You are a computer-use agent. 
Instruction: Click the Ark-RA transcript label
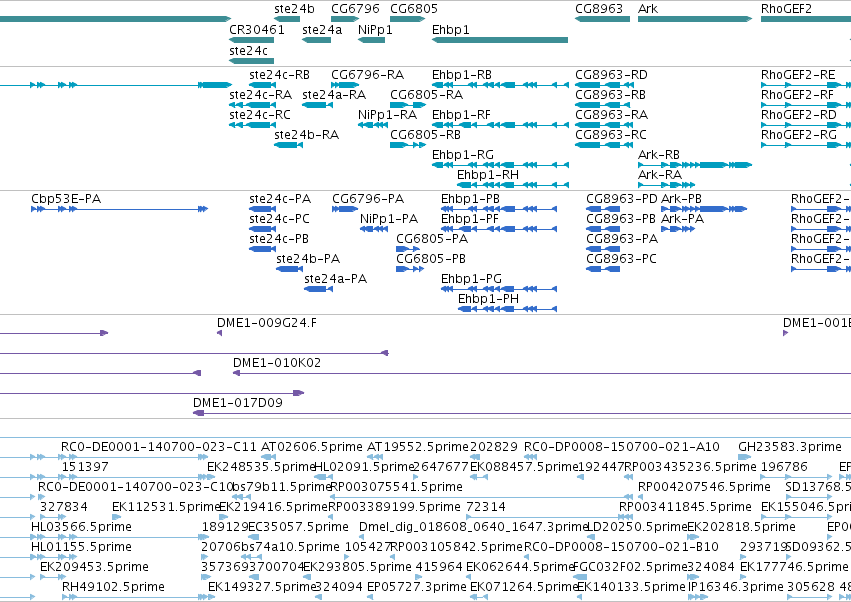[660, 175]
